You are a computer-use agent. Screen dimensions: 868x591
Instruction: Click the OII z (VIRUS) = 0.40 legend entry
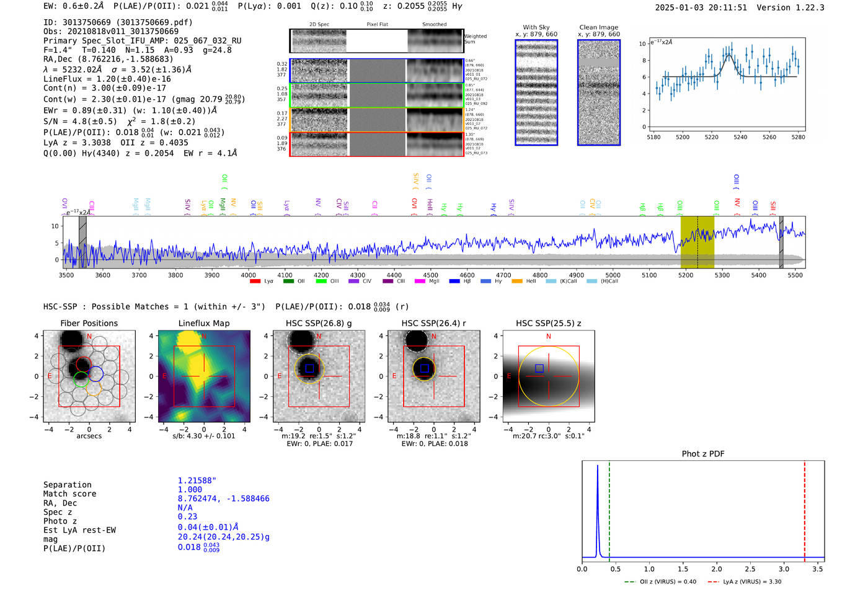point(660,582)
